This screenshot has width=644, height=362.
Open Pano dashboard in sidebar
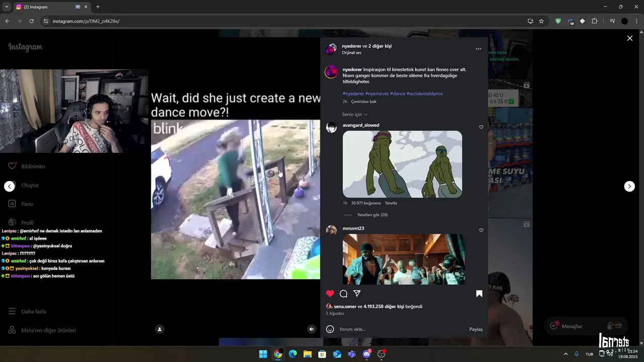coord(21,204)
